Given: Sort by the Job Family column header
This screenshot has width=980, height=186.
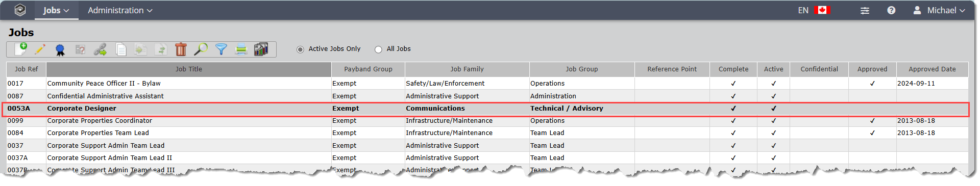Looking at the screenshot, I should [x=467, y=69].
